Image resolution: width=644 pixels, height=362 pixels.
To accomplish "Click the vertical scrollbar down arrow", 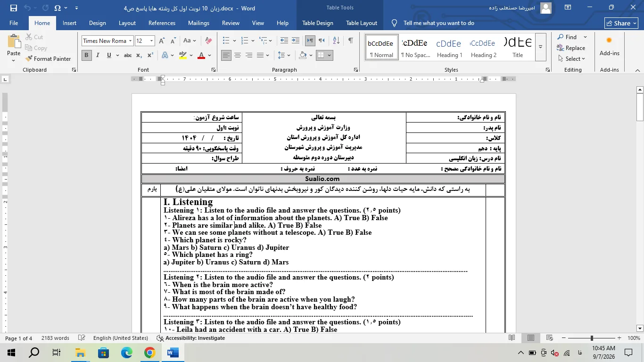I will click(x=640, y=329).
